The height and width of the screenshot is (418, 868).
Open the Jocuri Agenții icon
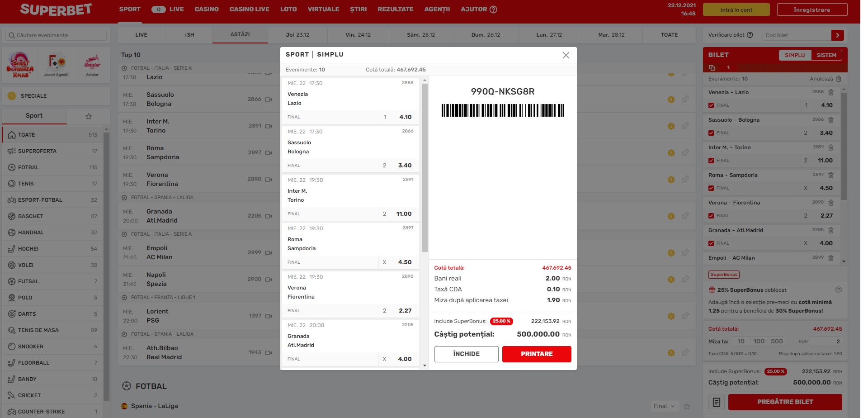click(x=56, y=65)
